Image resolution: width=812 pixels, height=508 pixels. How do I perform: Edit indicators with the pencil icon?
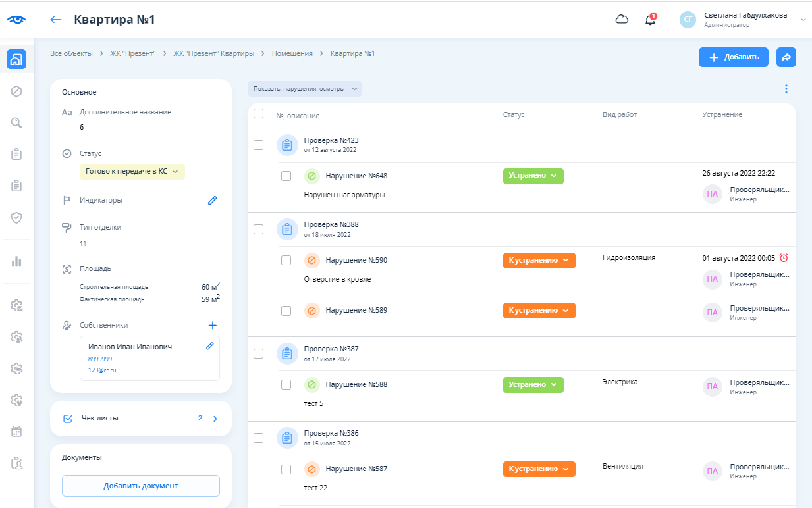coord(212,200)
